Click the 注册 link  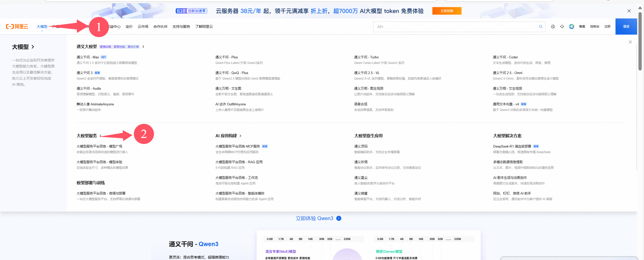[607, 27]
